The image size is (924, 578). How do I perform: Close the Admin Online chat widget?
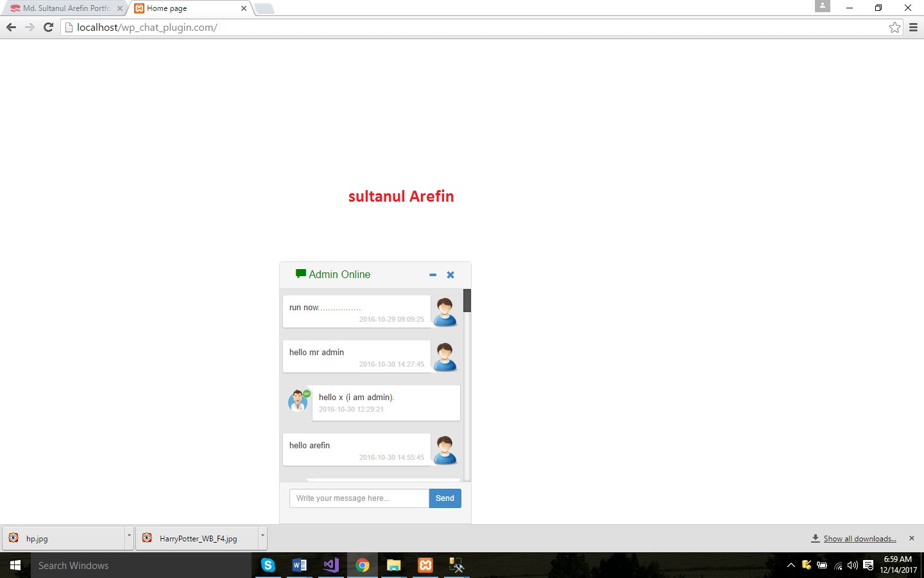(450, 275)
